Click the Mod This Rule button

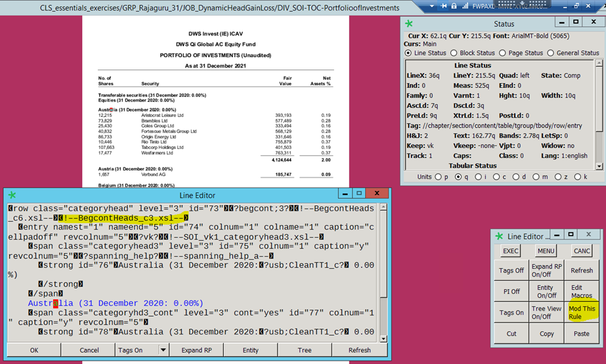[582, 312]
